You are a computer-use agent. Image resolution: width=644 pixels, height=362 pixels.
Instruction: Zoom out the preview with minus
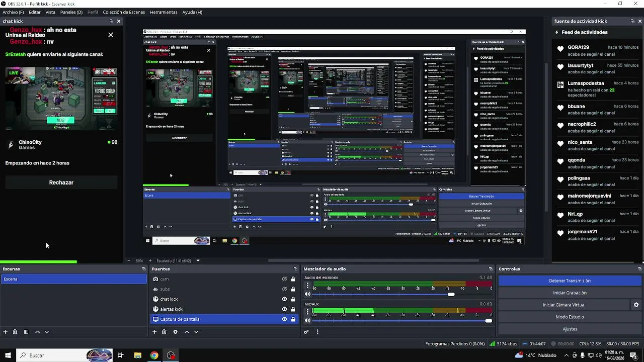pos(129,260)
